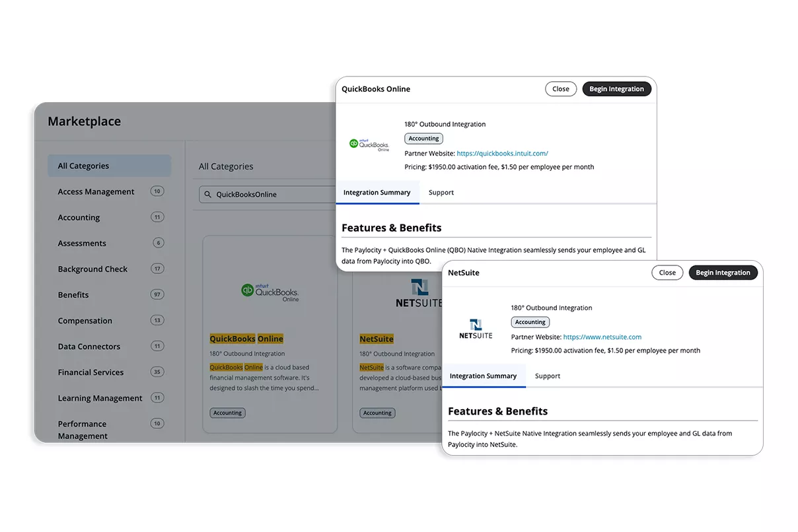798x532 pixels.
Task: Open the quickbooks.intuit.com partner link
Action: coord(502,153)
